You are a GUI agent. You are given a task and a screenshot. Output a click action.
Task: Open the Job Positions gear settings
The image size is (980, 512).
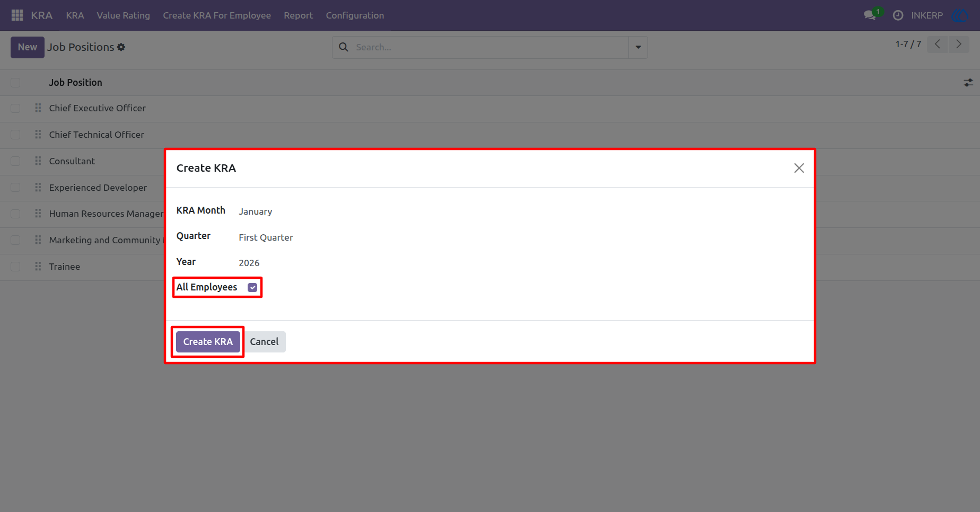121,47
